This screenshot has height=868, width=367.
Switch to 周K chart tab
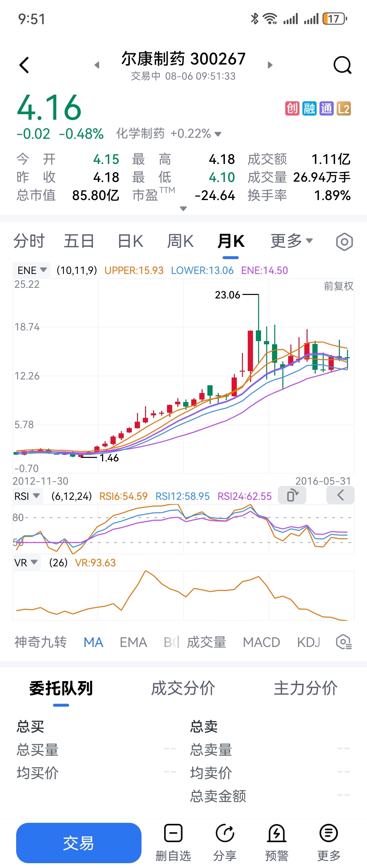(x=181, y=241)
